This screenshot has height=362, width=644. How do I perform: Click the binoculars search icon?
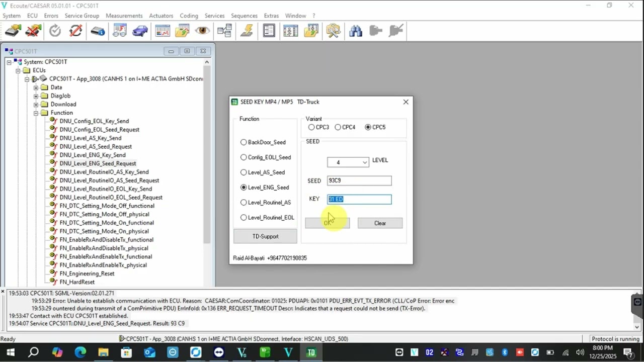click(x=355, y=31)
